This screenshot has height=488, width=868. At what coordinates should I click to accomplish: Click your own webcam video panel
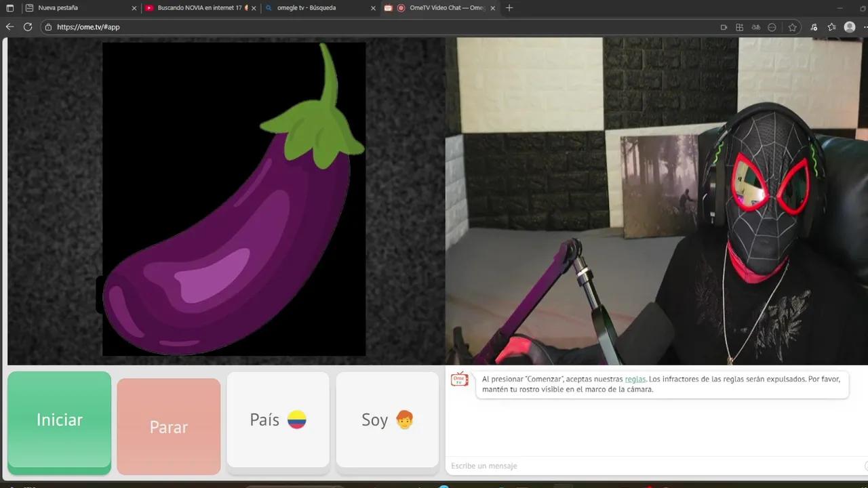(x=656, y=201)
